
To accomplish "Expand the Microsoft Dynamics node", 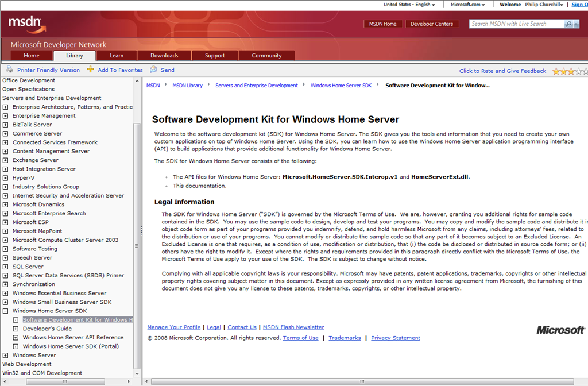I will [5, 205].
